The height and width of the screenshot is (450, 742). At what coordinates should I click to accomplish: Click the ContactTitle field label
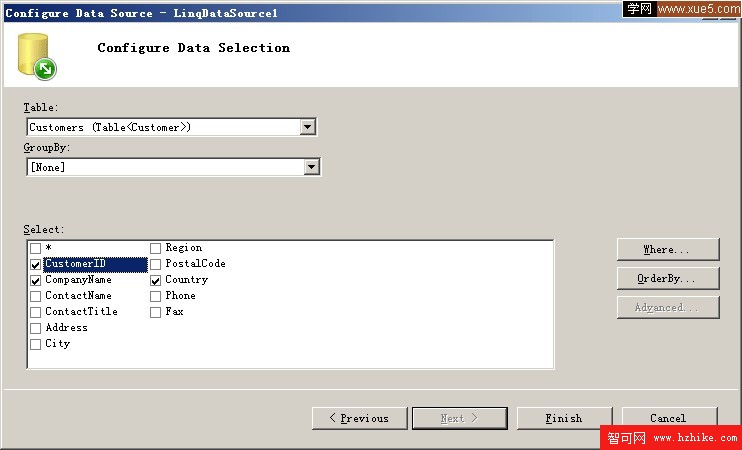[81, 311]
